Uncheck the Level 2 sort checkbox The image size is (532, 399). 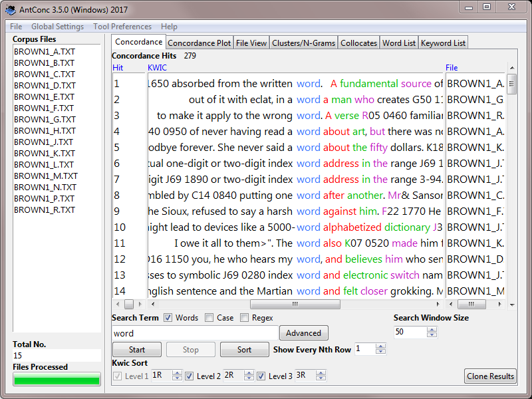point(190,376)
